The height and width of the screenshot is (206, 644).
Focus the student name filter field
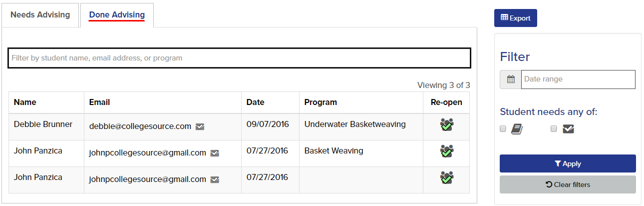tap(239, 58)
